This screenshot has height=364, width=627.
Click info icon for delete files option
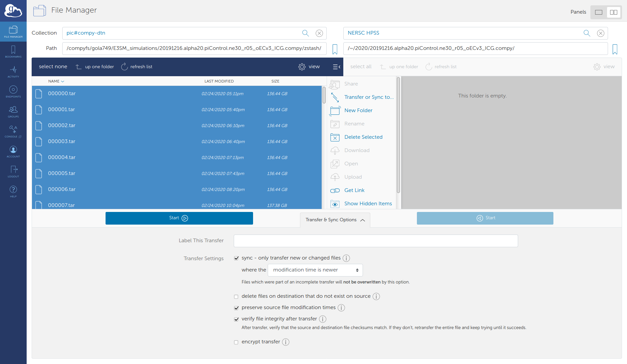[x=376, y=296]
